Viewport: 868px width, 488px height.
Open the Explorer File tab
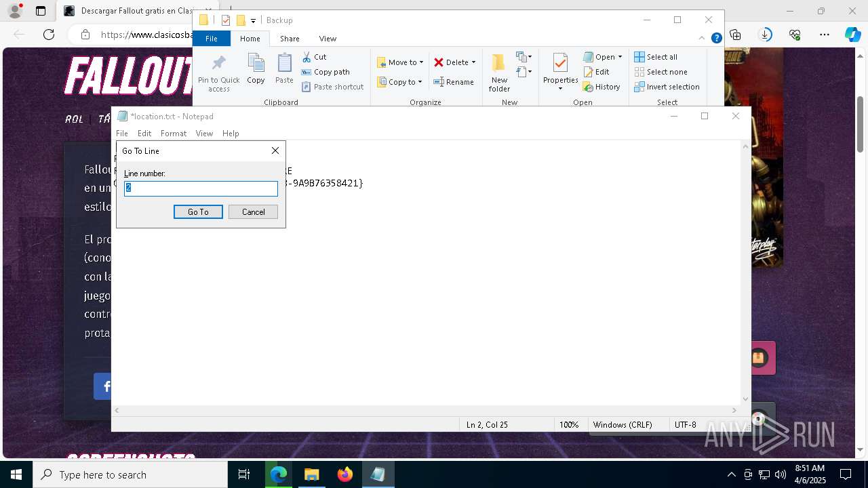(x=212, y=39)
